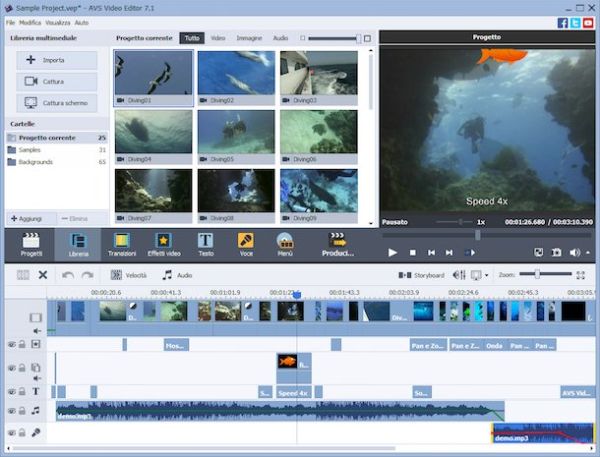The image size is (600, 457).
Task: Open the audio mixer icon
Action: [x=459, y=275]
